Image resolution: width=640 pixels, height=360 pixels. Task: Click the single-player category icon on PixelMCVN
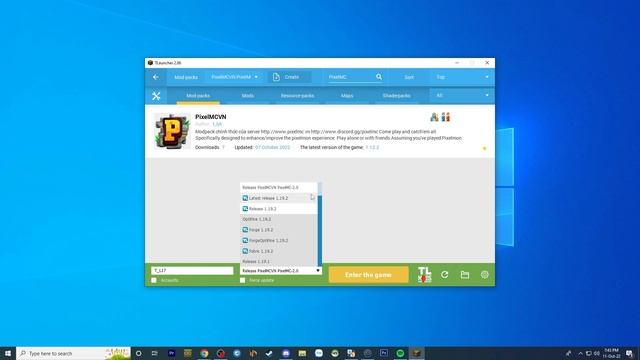pos(434,117)
